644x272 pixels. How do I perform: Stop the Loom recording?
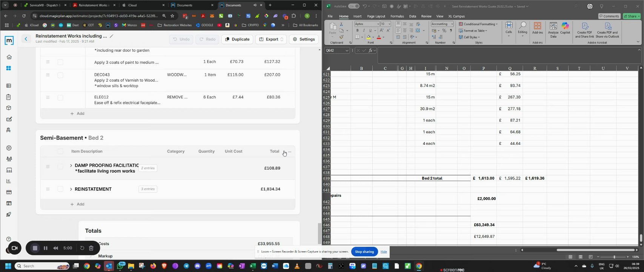click(x=35, y=248)
